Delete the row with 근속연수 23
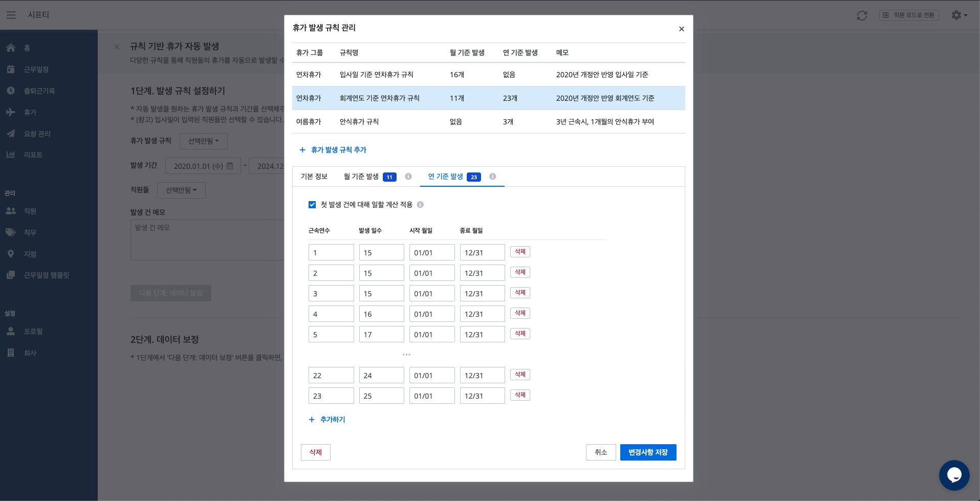980x501 pixels. pyautogui.click(x=520, y=395)
